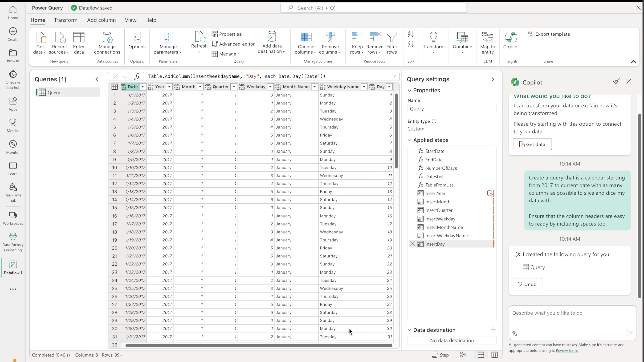Sort descending with the Z-A icon

pos(411,44)
